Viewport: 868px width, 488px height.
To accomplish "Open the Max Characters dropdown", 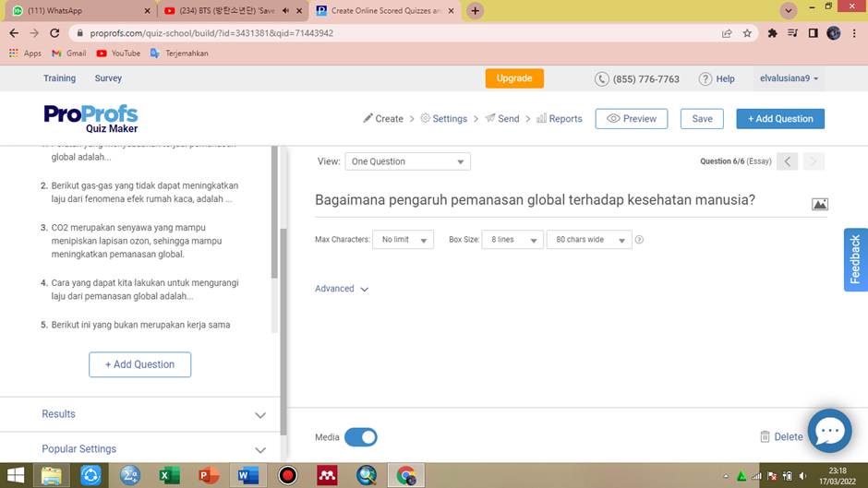I will [x=403, y=240].
